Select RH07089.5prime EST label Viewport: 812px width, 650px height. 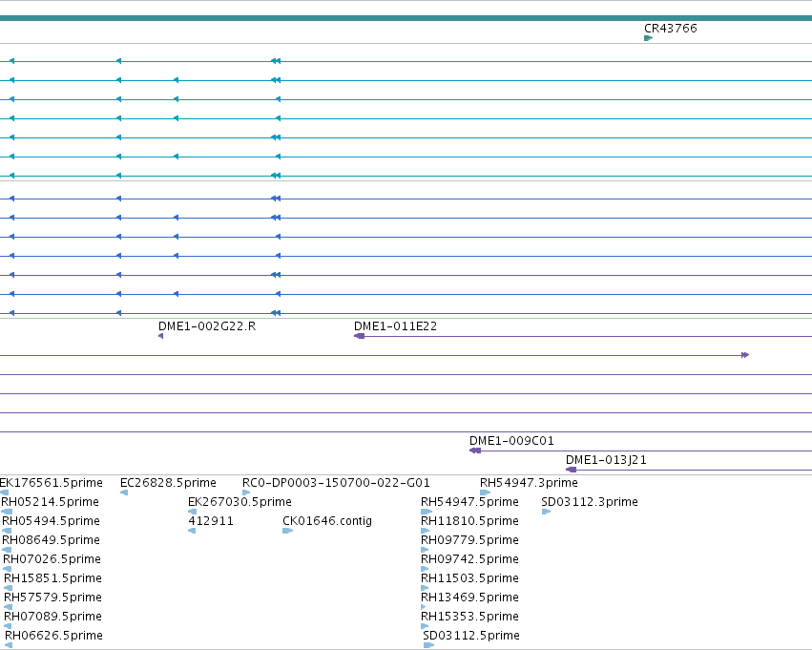(52, 617)
